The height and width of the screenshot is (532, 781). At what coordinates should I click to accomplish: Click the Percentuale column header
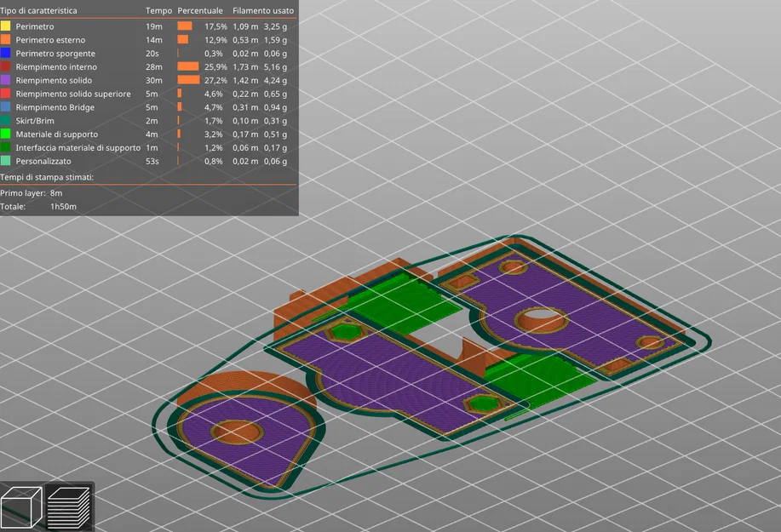tap(200, 10)
